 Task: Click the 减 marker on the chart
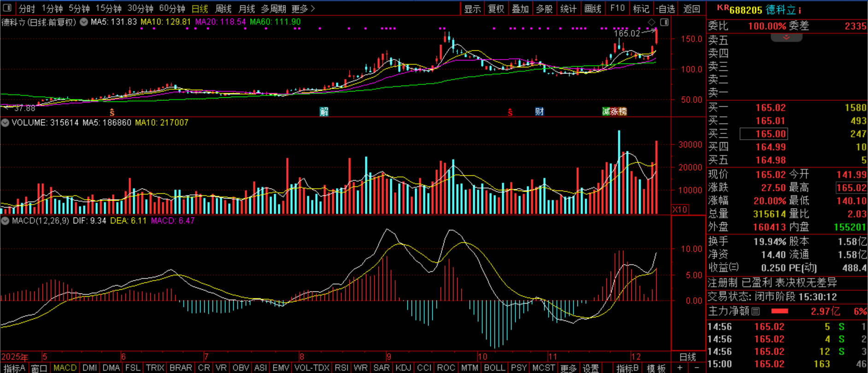pyautogui.click(x=606, y=111)
